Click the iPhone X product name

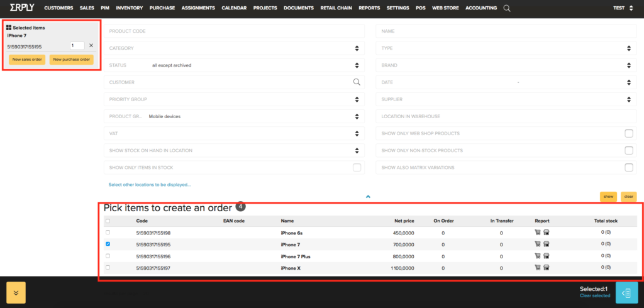click(291, 268)
